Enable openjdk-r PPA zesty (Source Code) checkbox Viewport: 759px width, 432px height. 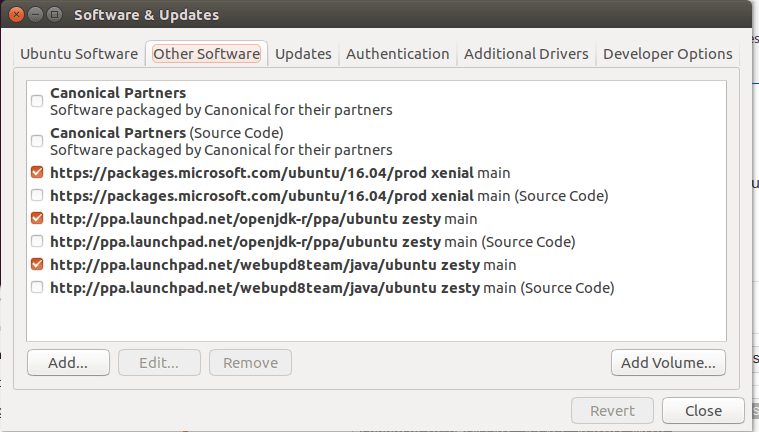[37, 241]
